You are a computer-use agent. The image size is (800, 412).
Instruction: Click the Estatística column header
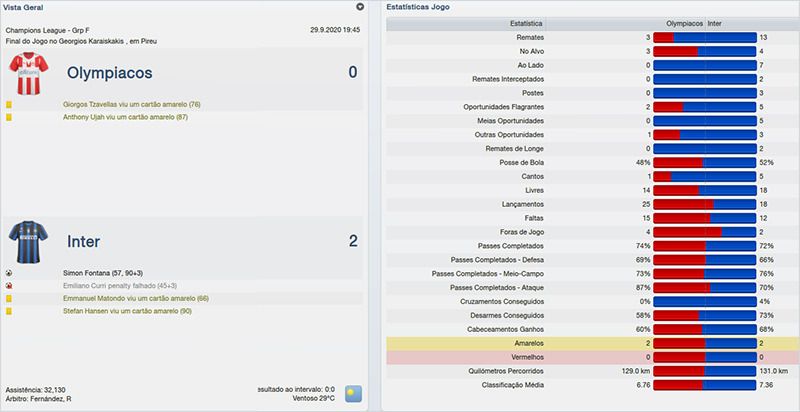click(527, 21)
